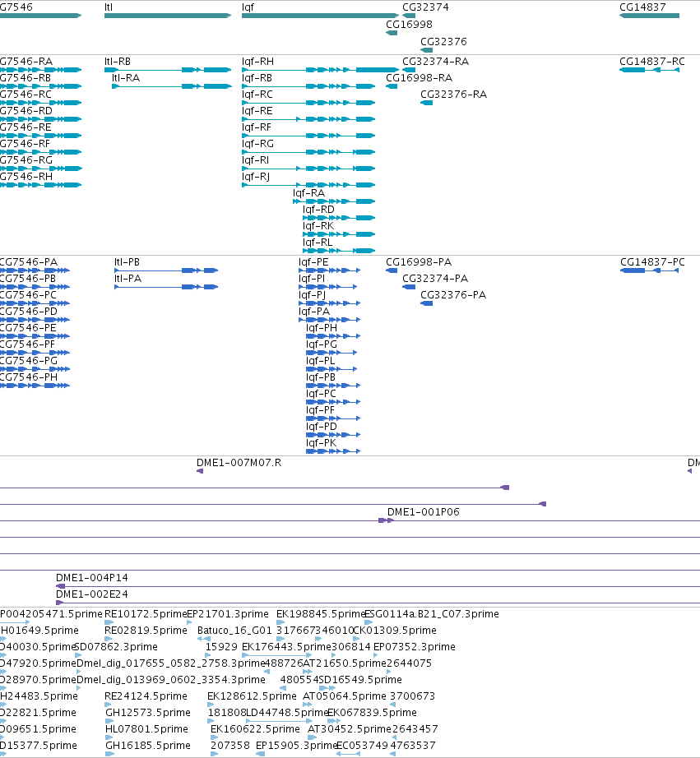Click the ltl gene label
700x758 pixels.
coord(109,7)
